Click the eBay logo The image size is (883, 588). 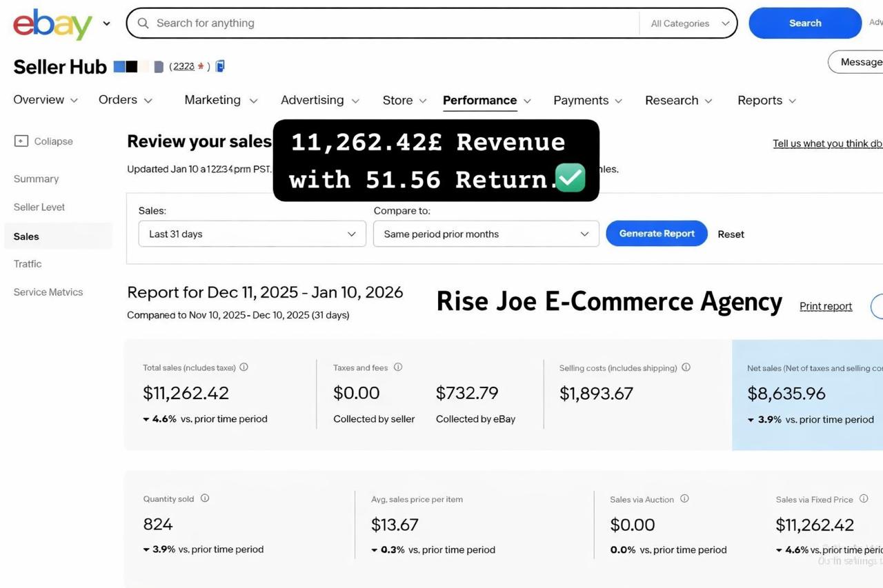click(52, 24)
